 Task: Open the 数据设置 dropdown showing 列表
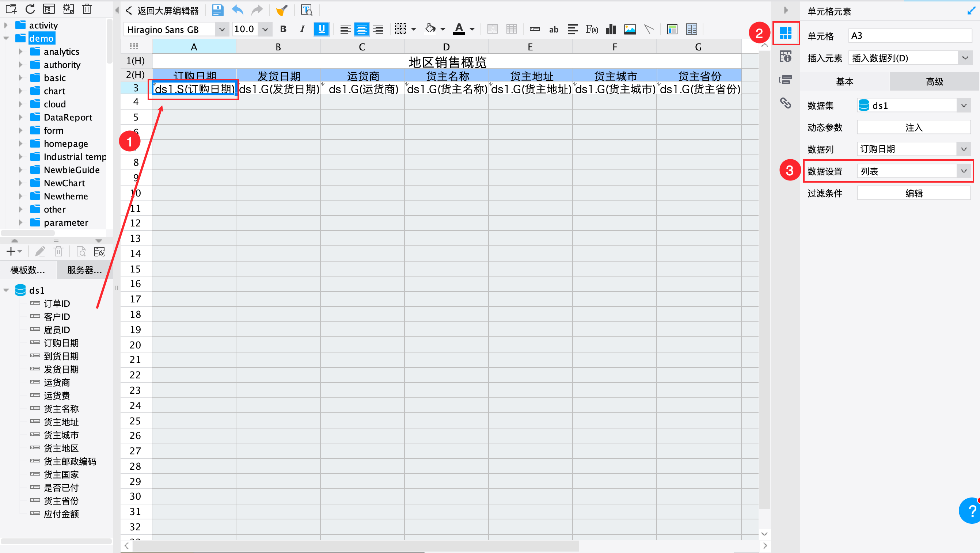[x=913, y=171]
